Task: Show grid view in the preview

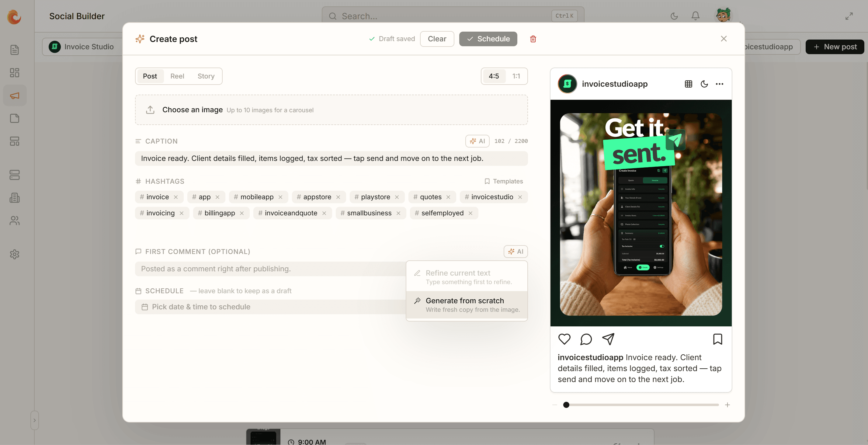Action: coord(688,84)
